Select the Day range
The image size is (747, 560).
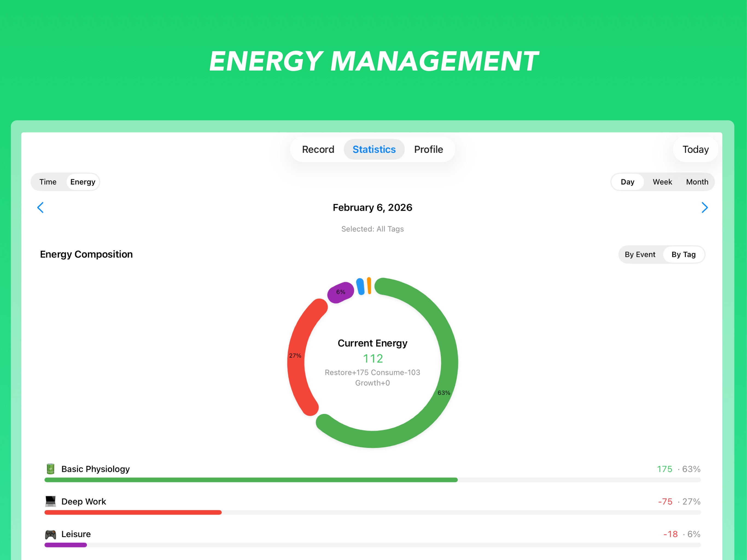click(627, 182)
